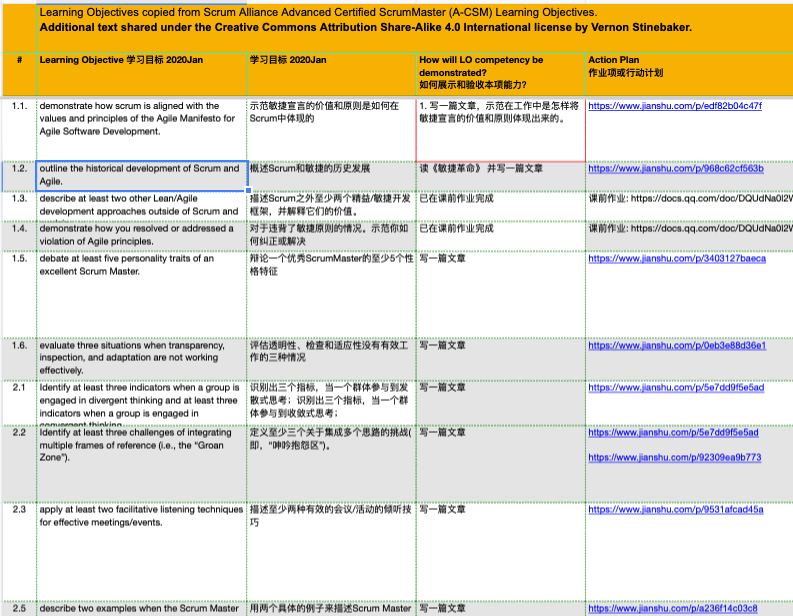Viewport: 793px width, 616px height.
Task: Select the row number cell '2.1'
Action: [19, 403]
